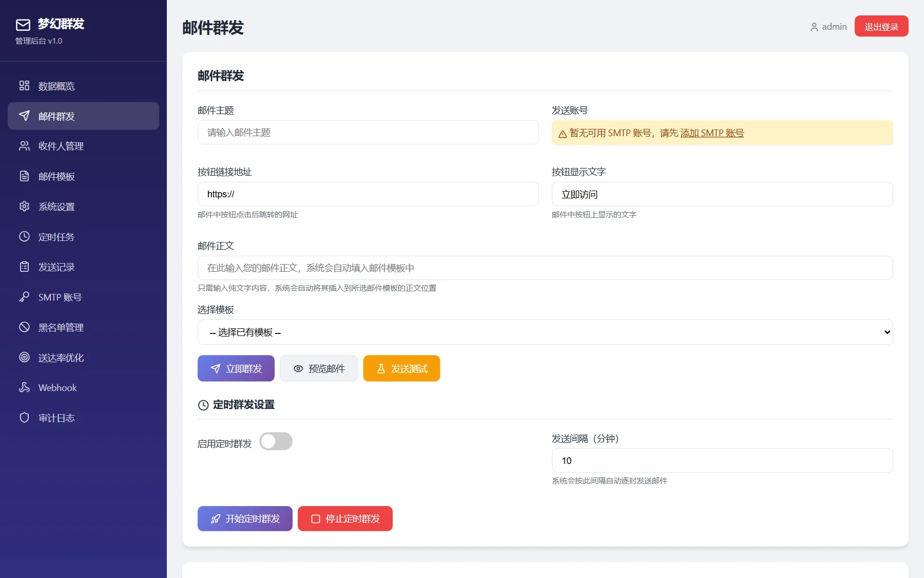This screenshot has width=924, height=578.
Task: Open Webhook sidebar entry
Action: 83,387
